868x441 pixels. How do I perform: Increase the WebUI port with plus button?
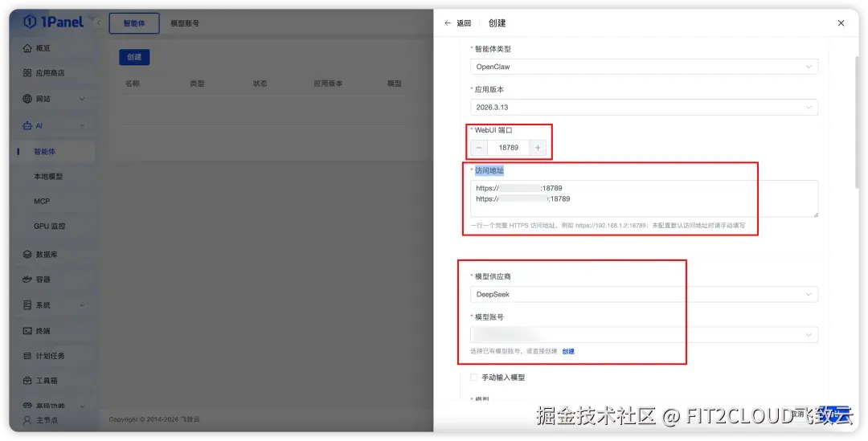coord(538,148)
